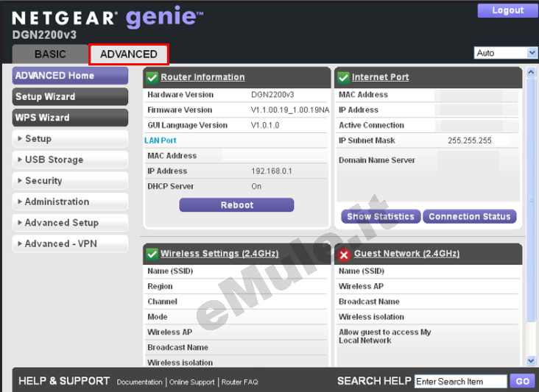This screenshot has height=392, width=539.
Task: Click the vertical scrollbar thumb
Action: [531, 199]
